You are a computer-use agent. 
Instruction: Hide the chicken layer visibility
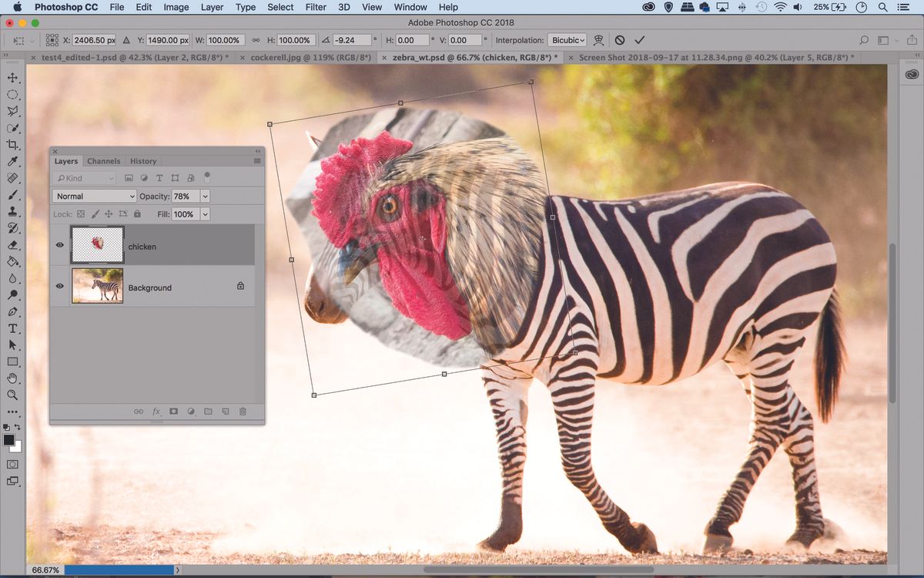click(59, 245)
